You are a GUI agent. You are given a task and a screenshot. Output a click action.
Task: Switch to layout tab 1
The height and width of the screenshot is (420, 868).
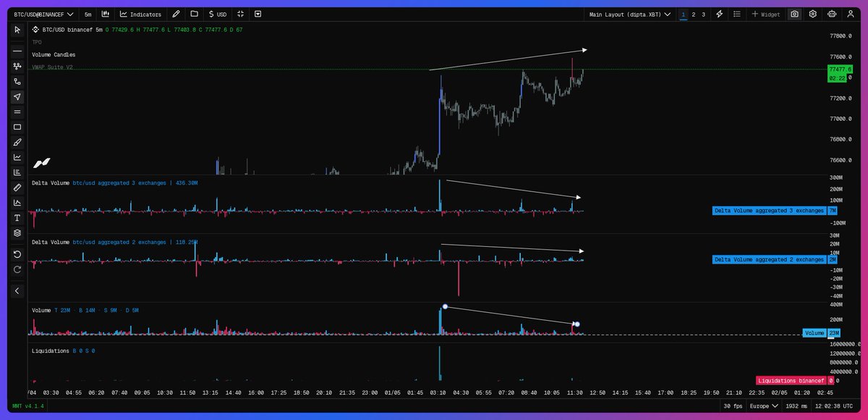684,14
